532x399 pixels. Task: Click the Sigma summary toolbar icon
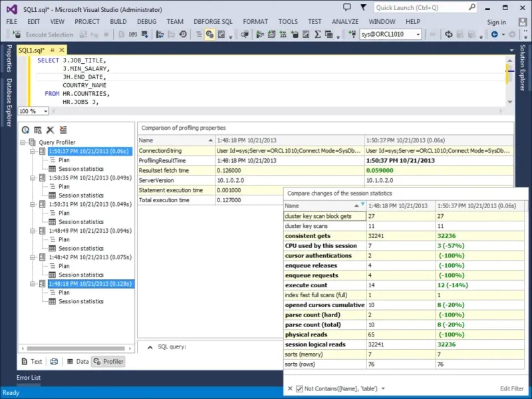pyautogui.click(x=317, y=35)
